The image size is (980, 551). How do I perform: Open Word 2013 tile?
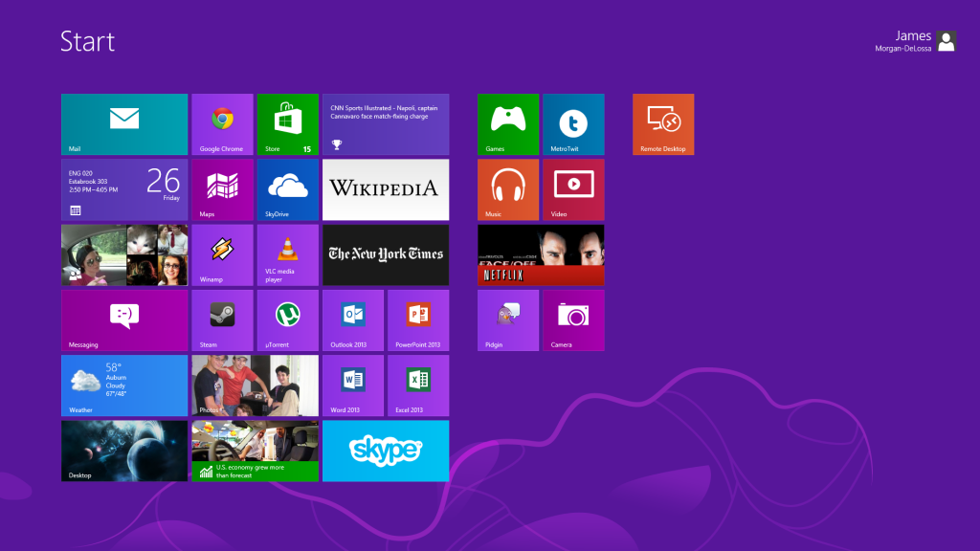tap(353, 386)
